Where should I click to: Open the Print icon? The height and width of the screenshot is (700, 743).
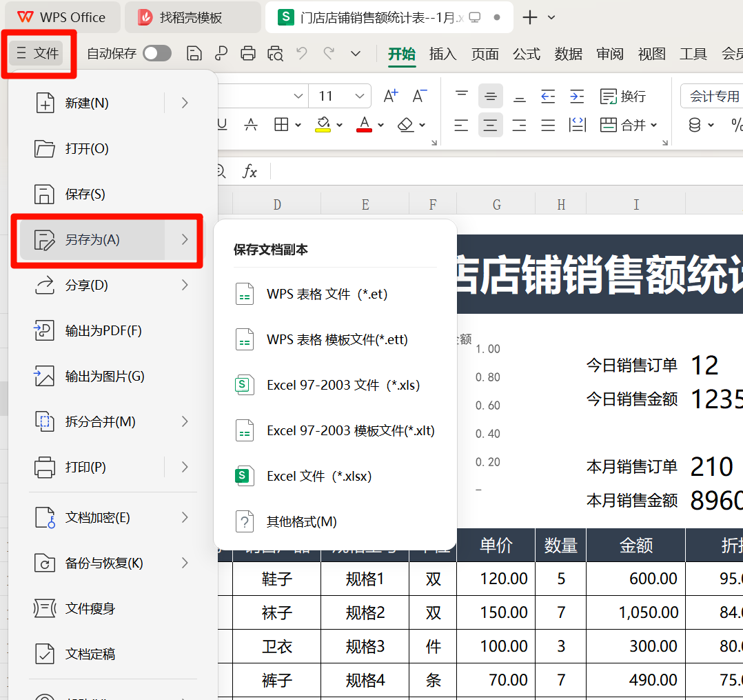(x=247, y=52)
